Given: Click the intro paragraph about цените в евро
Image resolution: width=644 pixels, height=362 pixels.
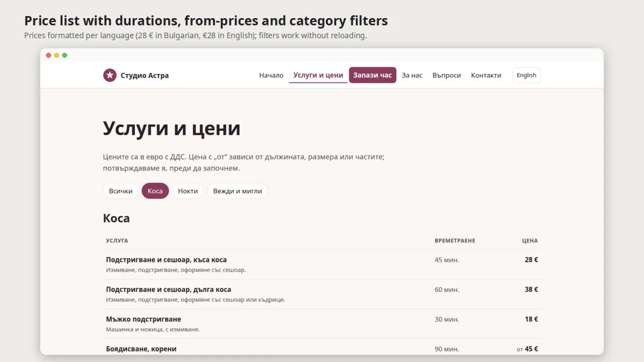Looking at the screenshot, I should (x=244, y=162).
